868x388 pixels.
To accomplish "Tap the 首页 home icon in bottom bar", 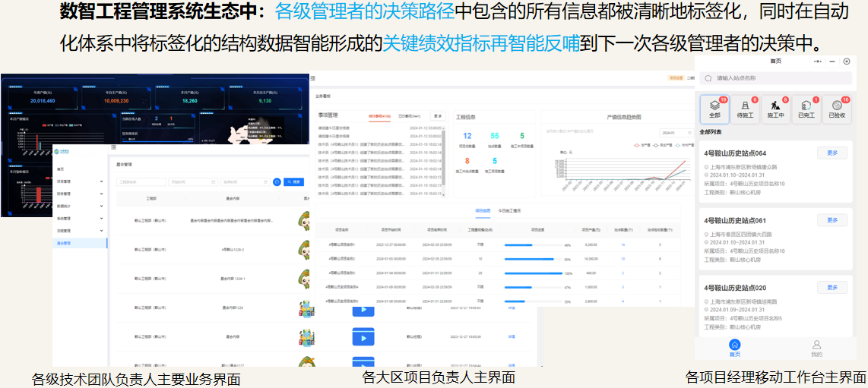I will click(x=734, y=345).
